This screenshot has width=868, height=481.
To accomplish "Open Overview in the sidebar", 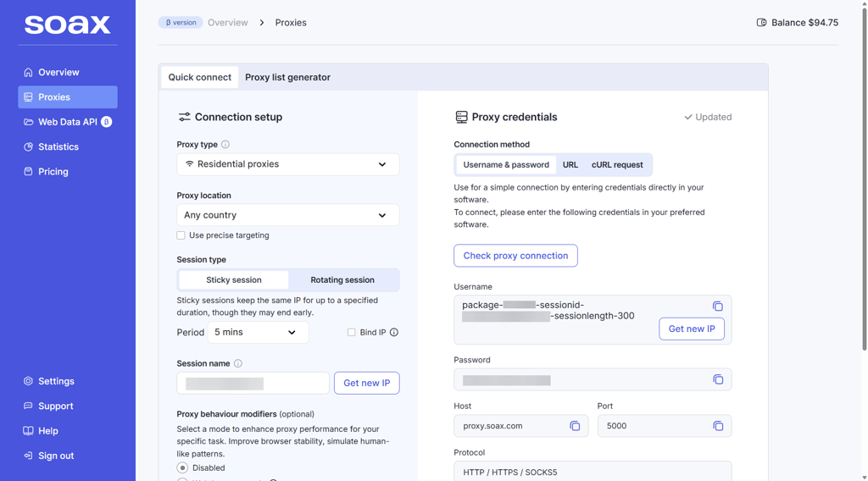I will click(68, 73).
